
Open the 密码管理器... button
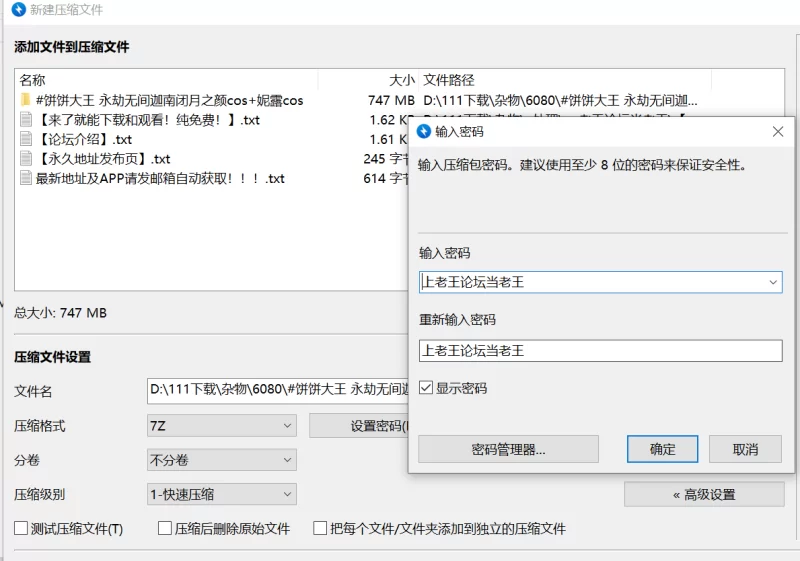[508, 449]
